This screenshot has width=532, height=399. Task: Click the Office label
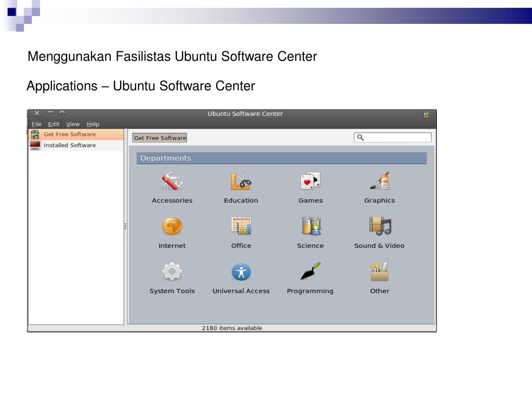241,246
